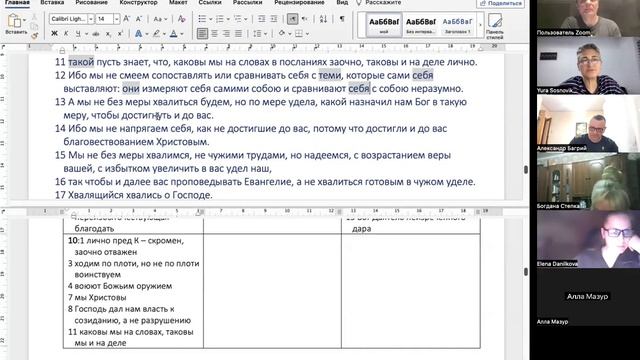Click the Superscript x² icon
This screenshot has width=640, height=360.
coord(120,34)
